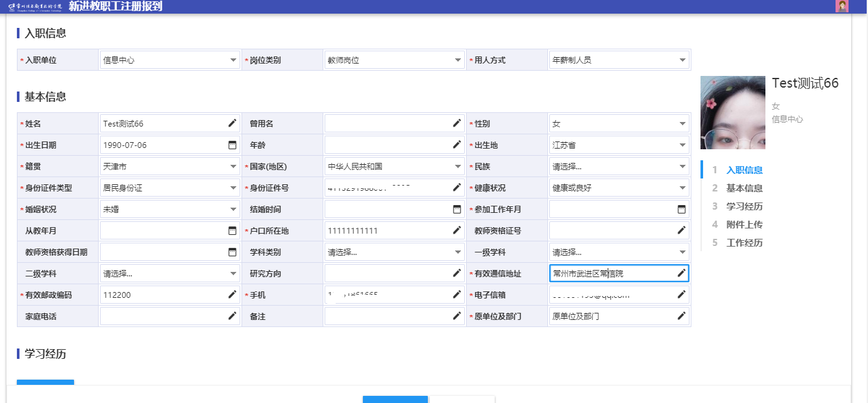Jump to 基本信息 section in side navigation

[744, 188]
